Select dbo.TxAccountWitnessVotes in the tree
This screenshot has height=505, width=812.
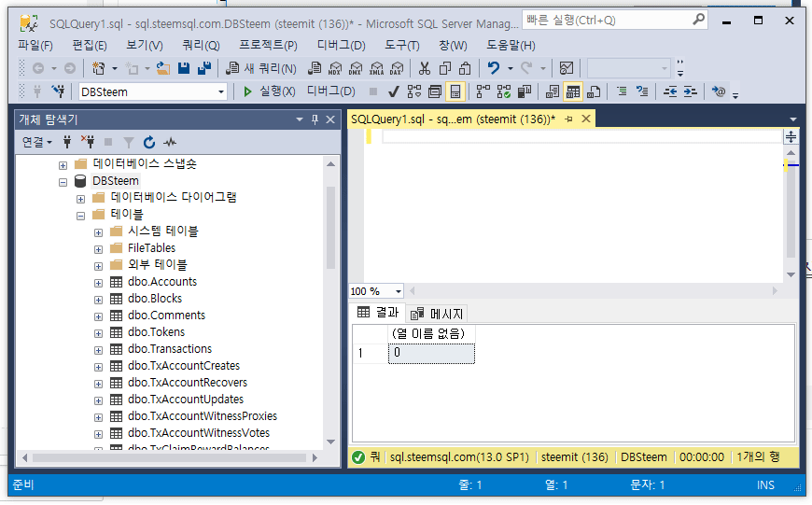pos(199,433)
